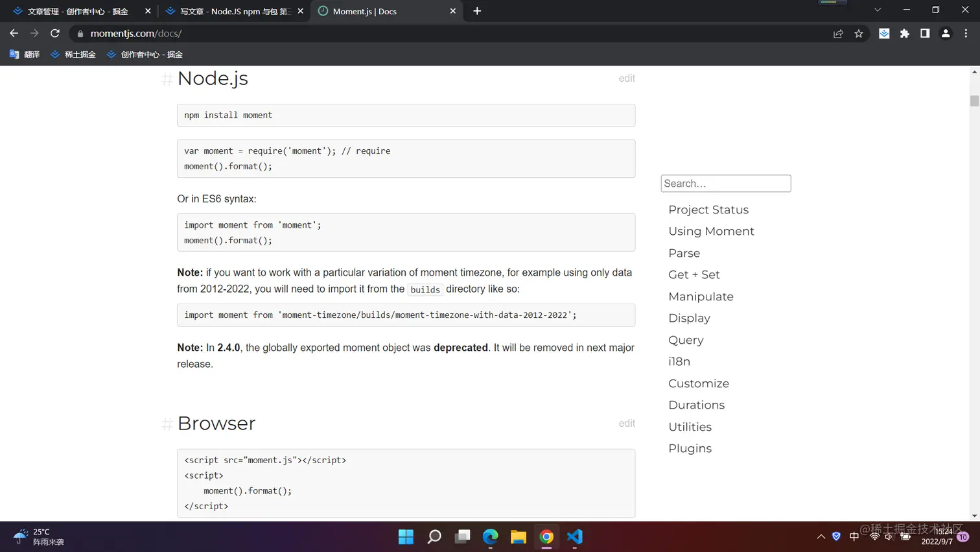The width and height of the screenshot is (980, 552).
Task: Open File Explorer from taskbar
Action: [x=519, y=537]
